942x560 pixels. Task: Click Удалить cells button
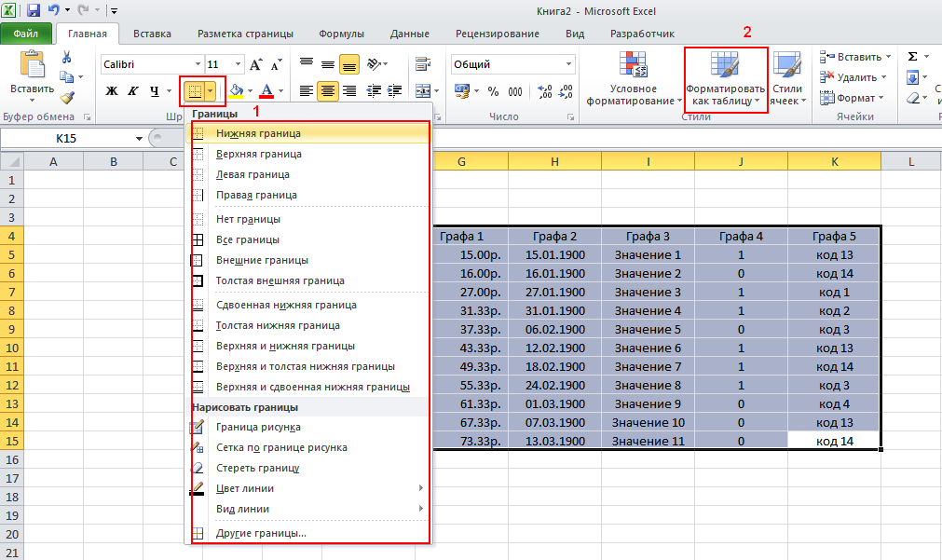[x=853, y=77]
